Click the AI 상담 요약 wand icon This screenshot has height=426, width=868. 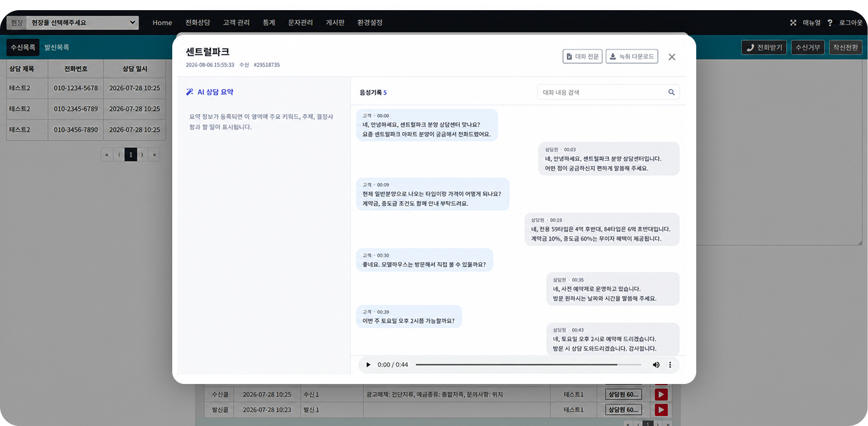pyautogui.click(x=190, y=92)
